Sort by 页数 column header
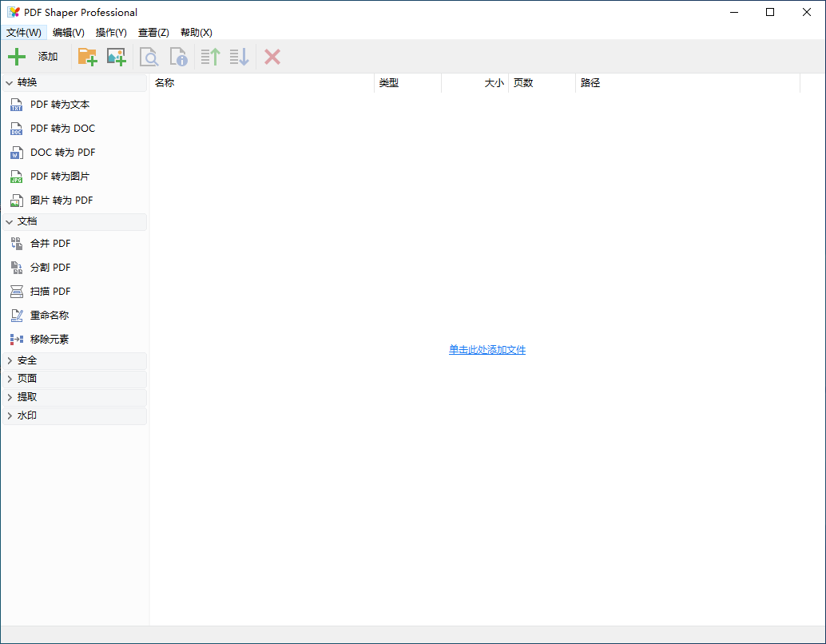The image size is (826, 644). pyautogui.click(x=542, y=83)
